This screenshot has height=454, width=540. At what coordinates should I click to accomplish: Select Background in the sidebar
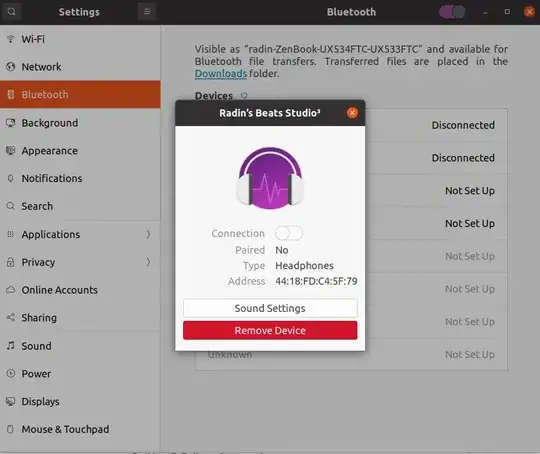click(80, 123)
